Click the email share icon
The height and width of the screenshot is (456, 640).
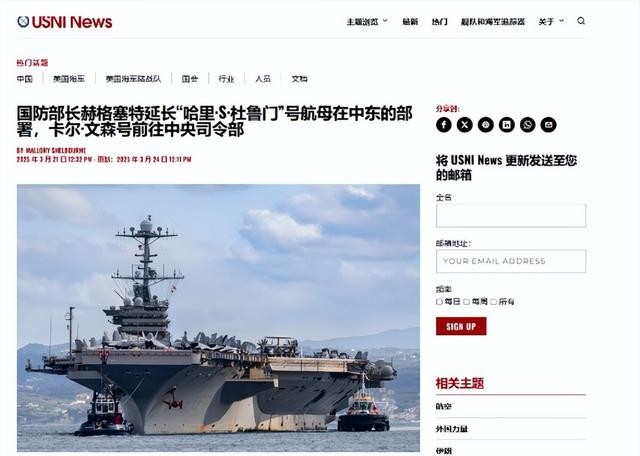point(549,125)
